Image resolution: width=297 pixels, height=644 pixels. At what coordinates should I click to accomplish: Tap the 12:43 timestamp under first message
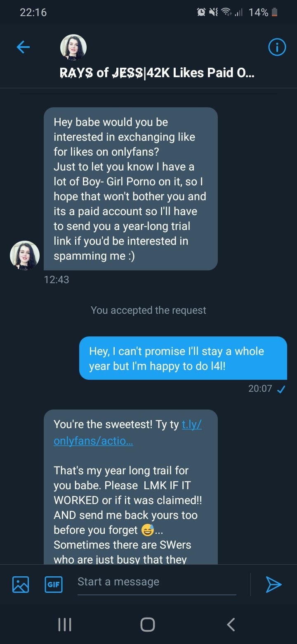click(x=57, y=279)
